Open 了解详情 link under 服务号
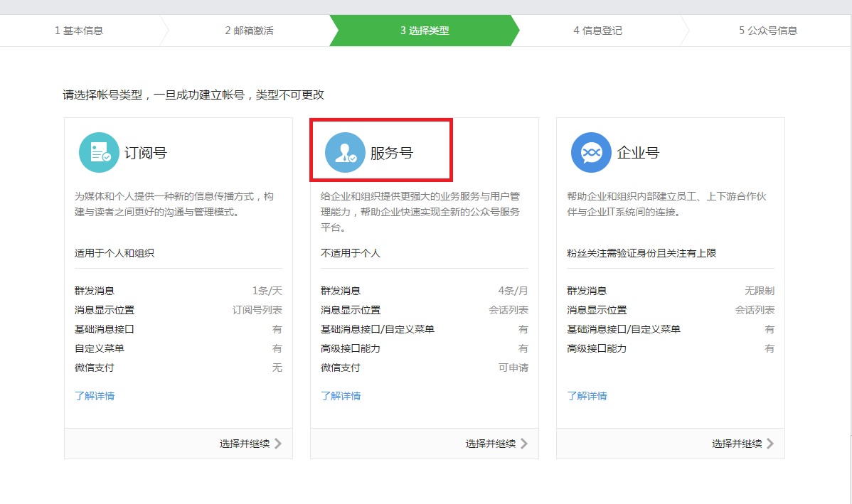This screenshot has width=852, height=504. [341, 396]
